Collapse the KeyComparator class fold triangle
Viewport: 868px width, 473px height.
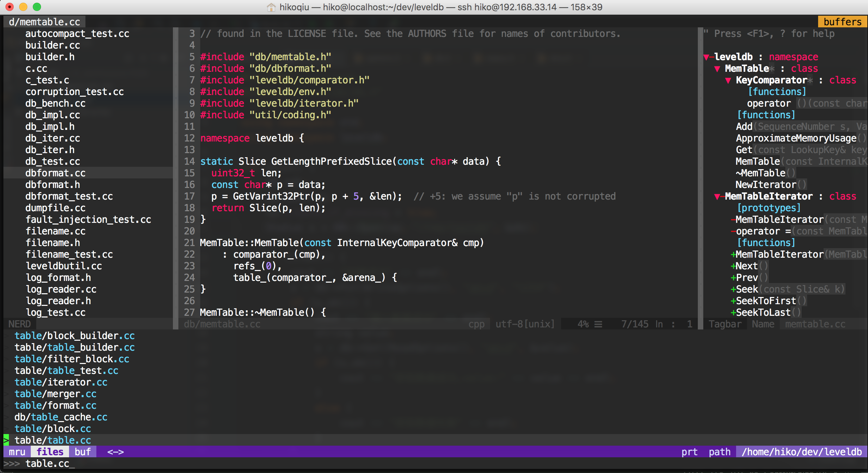click(728, 80)
